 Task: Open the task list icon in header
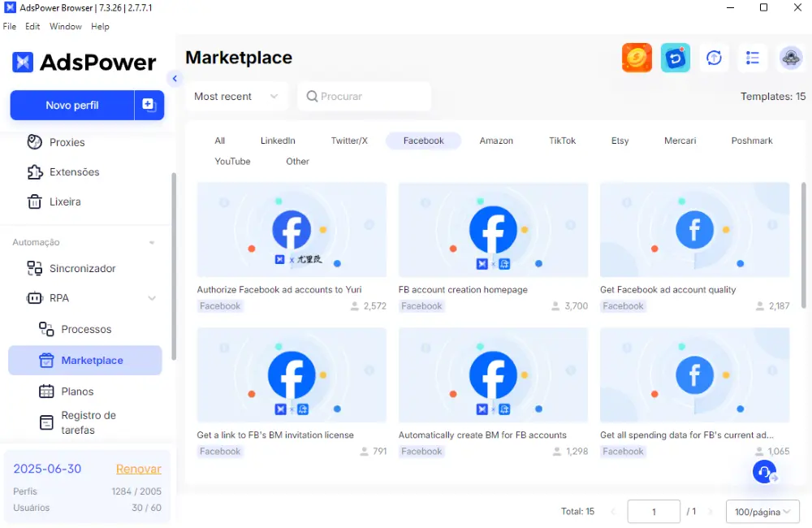pyautogui.click(x=753, y=58)
